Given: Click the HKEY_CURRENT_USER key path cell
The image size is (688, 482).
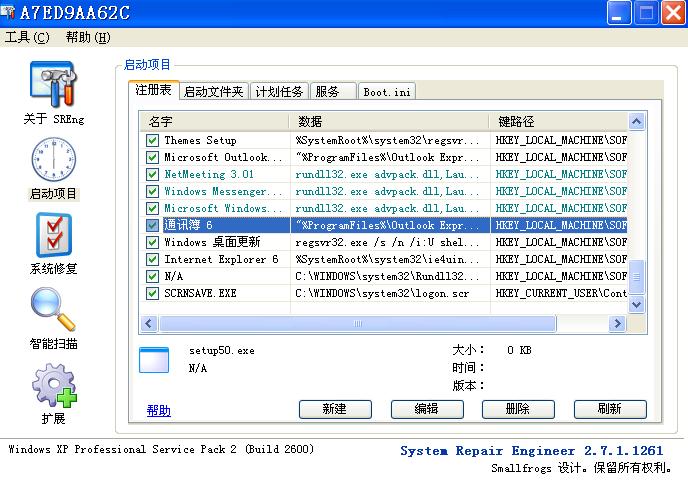Looking at the screenshot, I should pos(561,293).
